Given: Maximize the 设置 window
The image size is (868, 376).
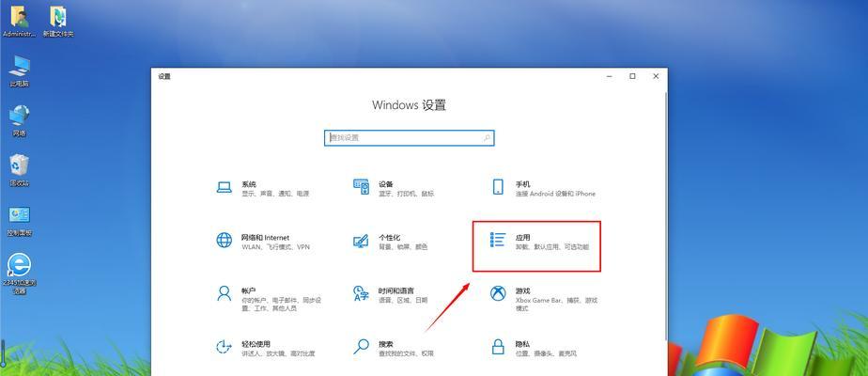Looking at the screenshot, I should click(632, 76).
